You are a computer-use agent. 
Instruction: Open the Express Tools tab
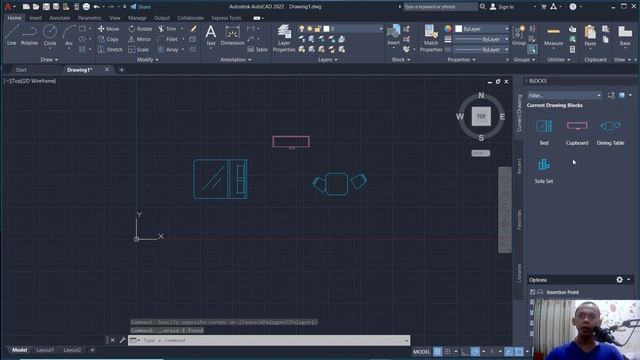click(226, 18)
